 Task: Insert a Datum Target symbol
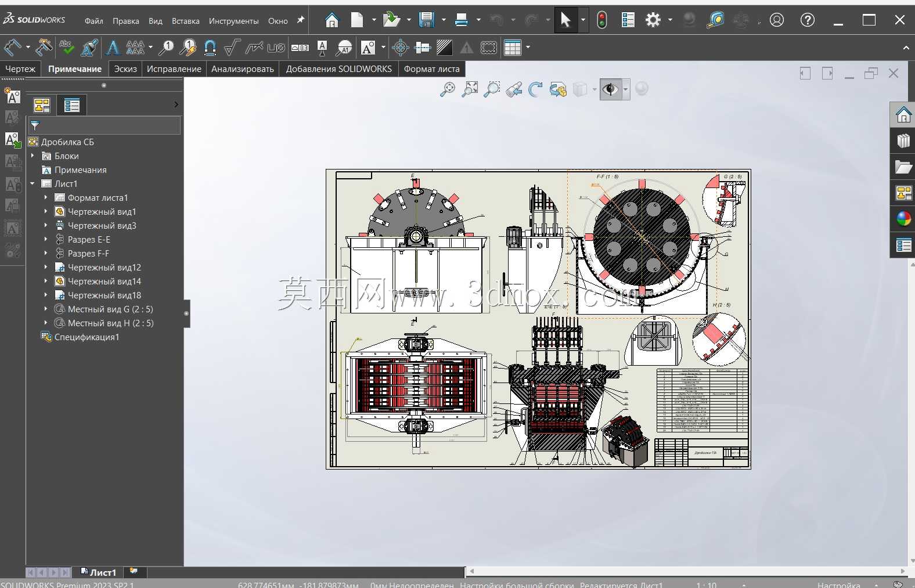click(344, 47)
